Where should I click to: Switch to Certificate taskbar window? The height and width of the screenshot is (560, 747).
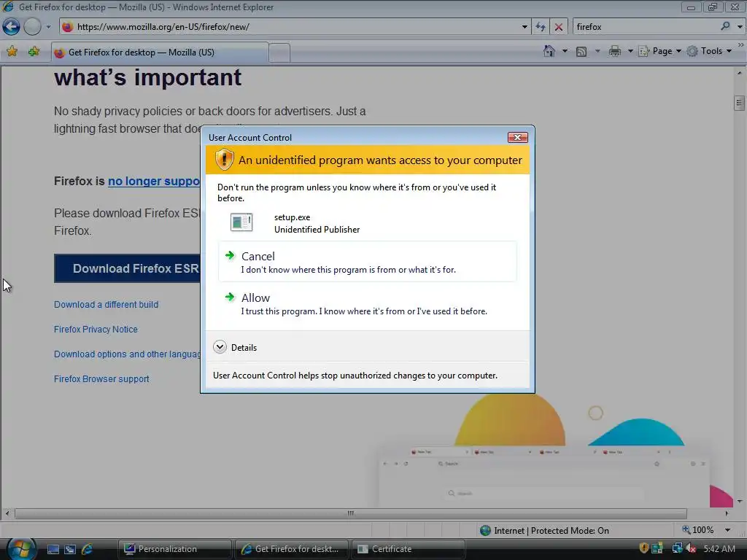pos(409,549)
